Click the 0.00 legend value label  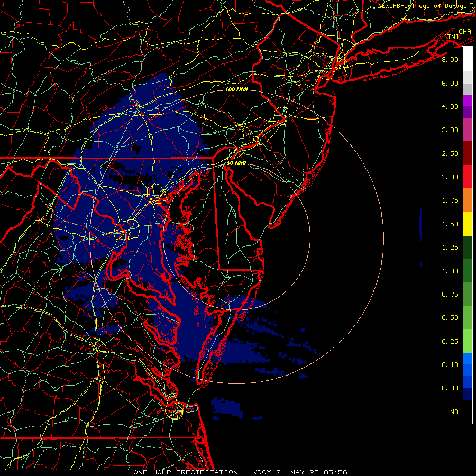click(x=450, y=388)
